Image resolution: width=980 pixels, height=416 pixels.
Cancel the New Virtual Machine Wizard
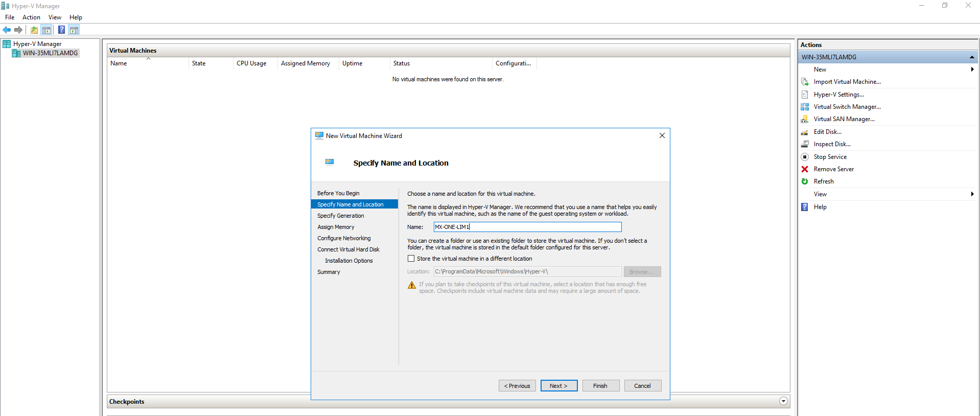click(x=642, y=386)
